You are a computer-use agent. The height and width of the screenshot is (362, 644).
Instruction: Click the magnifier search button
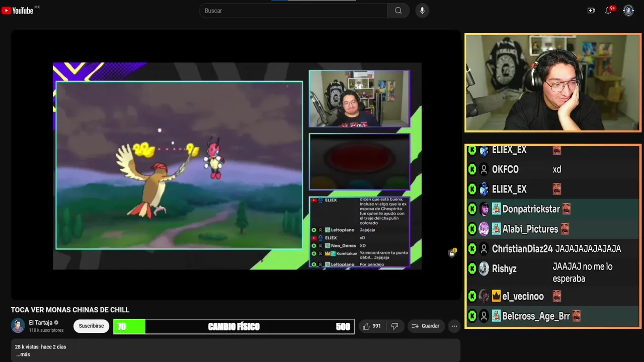(398, 11)
